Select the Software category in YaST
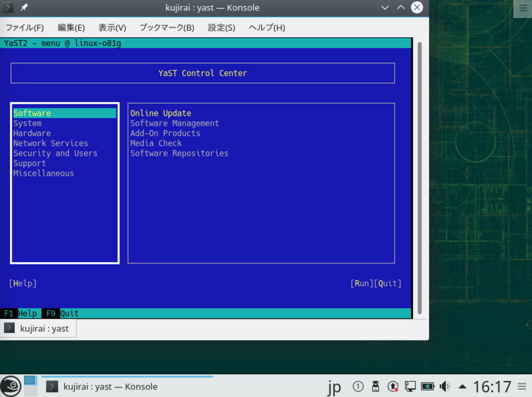This screenshot has width=532, height=397. point(64,113)
